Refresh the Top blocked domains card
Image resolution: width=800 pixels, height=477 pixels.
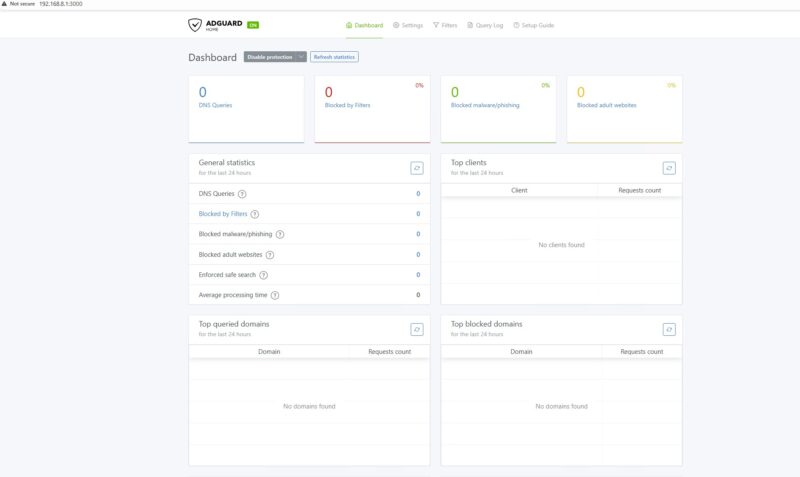pos(669,329)
